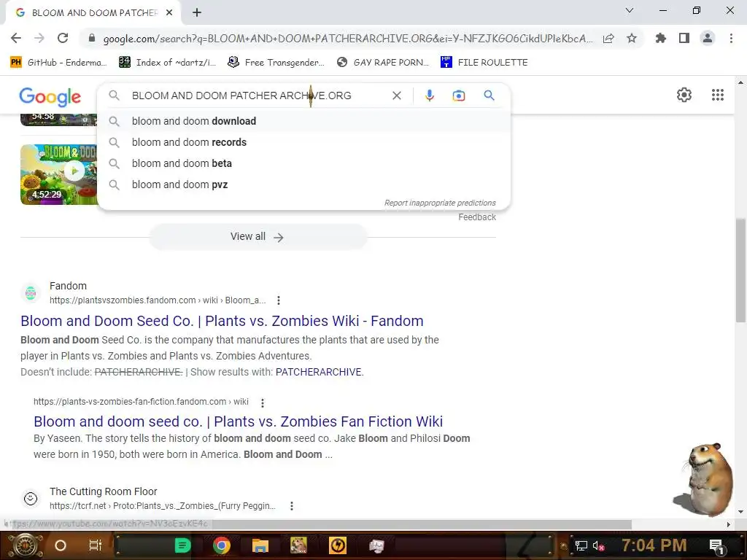Open File Explorer from the taskbar
This screenshot has width=747, height=560.
(x=260, y=545)
